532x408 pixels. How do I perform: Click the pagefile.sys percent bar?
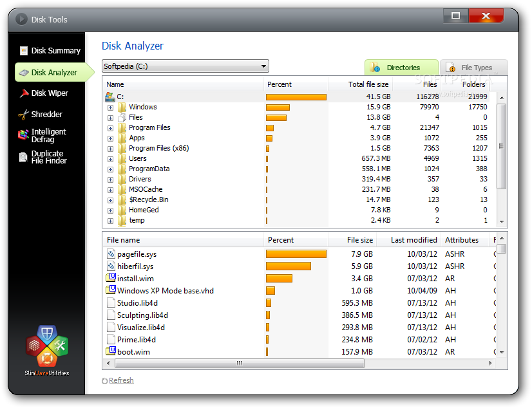tap(296, 254)
